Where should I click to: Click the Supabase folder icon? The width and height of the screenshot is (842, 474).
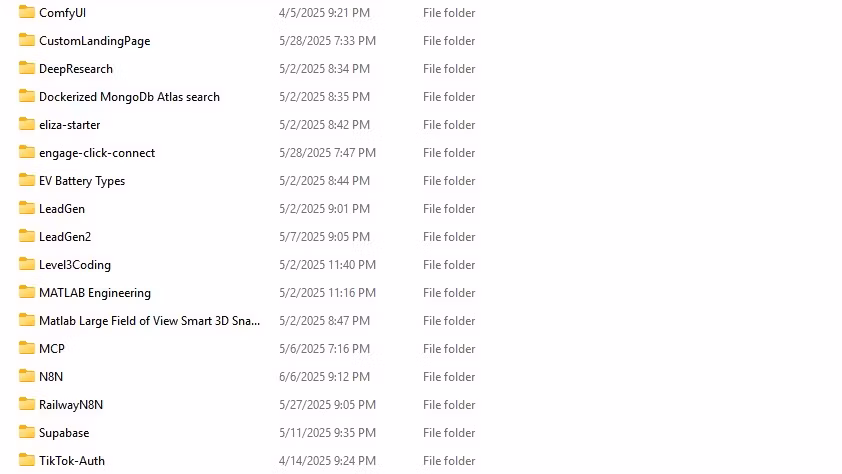[x=26, y=432]
